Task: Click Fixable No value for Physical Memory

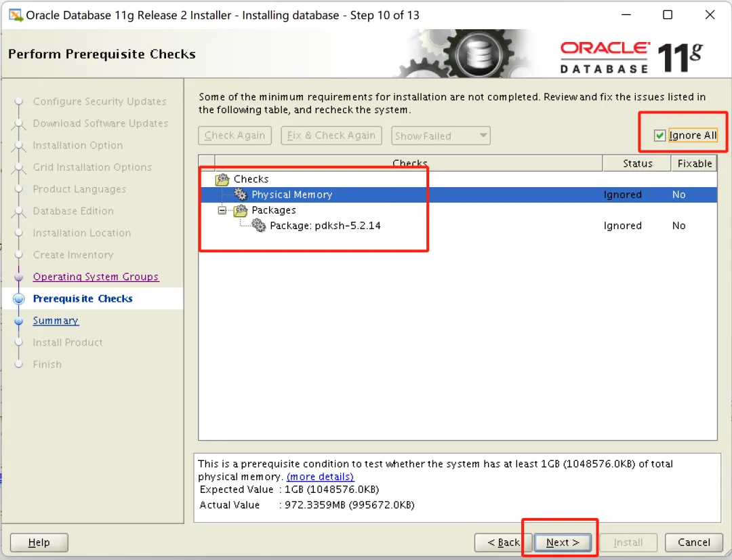Action: click(678, 195)
